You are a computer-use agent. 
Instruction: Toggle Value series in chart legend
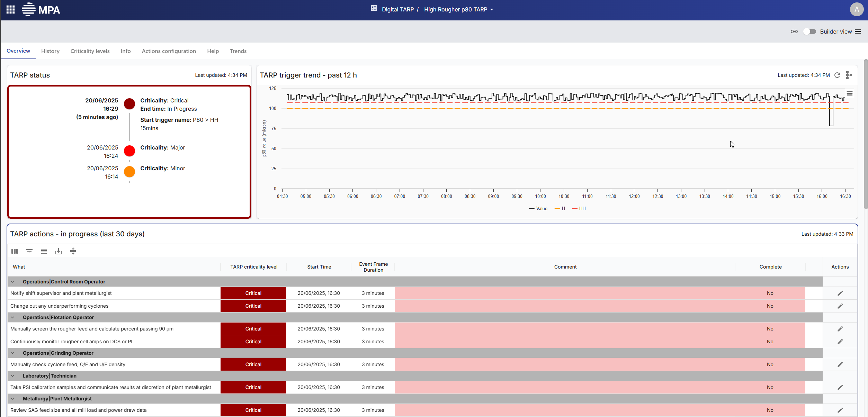[538, 208]
